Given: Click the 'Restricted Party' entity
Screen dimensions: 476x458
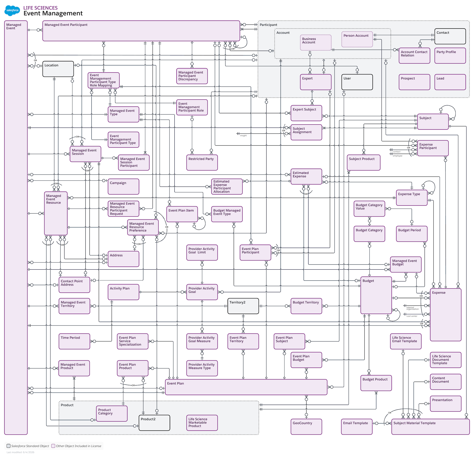Looking at the screenshot, I should coord(202,163).
